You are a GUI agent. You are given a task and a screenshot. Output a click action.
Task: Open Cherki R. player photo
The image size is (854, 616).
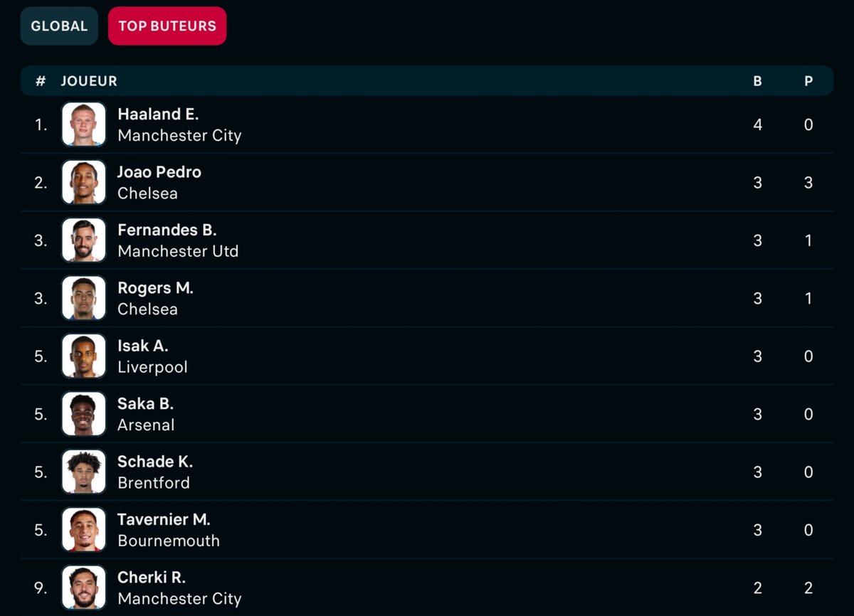click(84, 588)
